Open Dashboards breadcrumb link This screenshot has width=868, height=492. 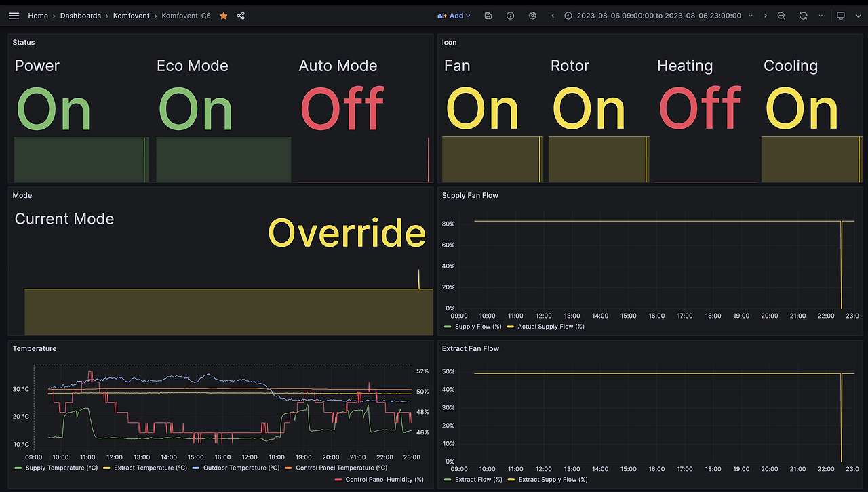81,16
